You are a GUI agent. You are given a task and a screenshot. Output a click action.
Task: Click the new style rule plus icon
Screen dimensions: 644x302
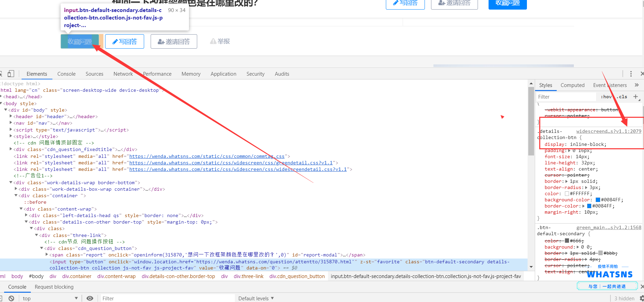(x=636, y=97)
